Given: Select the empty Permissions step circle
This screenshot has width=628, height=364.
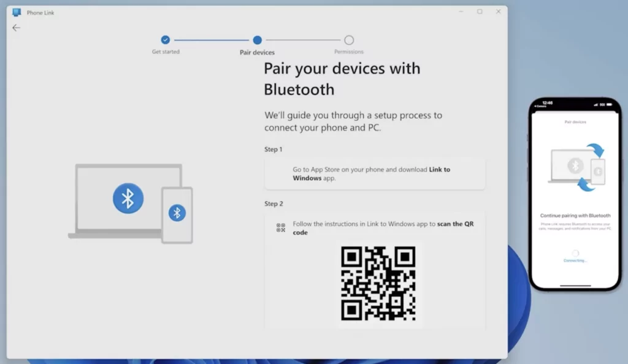Looking at the screenshot, I should tap(349, 40).
